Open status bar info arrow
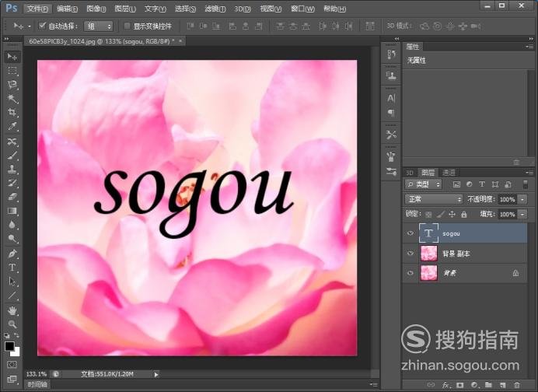Screen dimensions: 538x392 (x=156, y=374)
